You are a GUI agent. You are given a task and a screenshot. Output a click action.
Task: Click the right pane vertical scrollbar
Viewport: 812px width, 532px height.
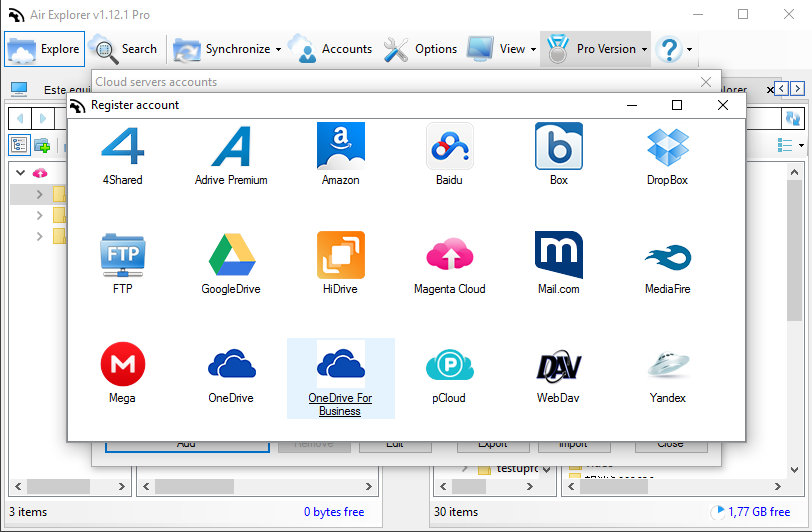coord(794,251)
